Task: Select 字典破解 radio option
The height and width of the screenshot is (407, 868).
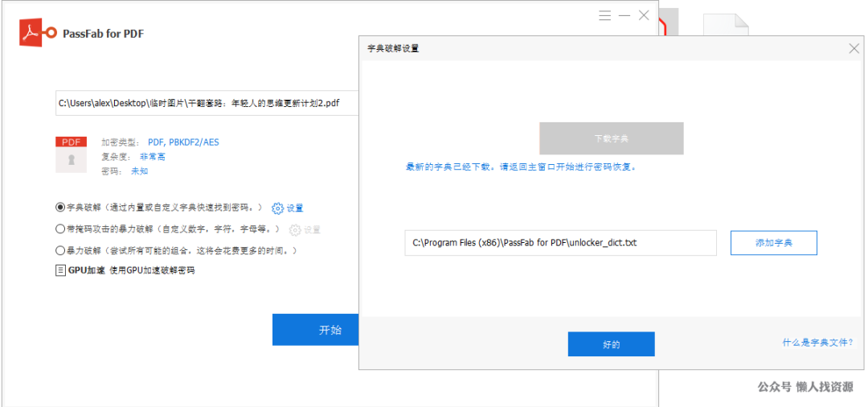Action: [x=60, y=208]
